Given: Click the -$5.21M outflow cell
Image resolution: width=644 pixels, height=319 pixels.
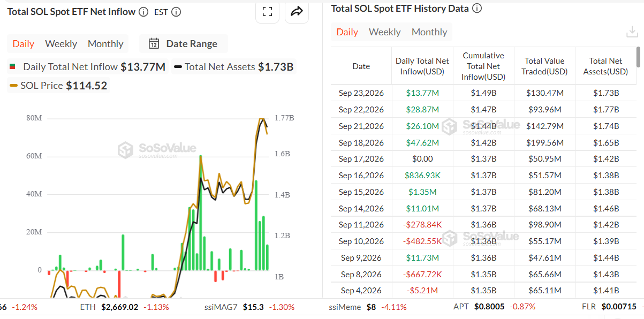Looking at the screenshot, I should tap(423, 291).
